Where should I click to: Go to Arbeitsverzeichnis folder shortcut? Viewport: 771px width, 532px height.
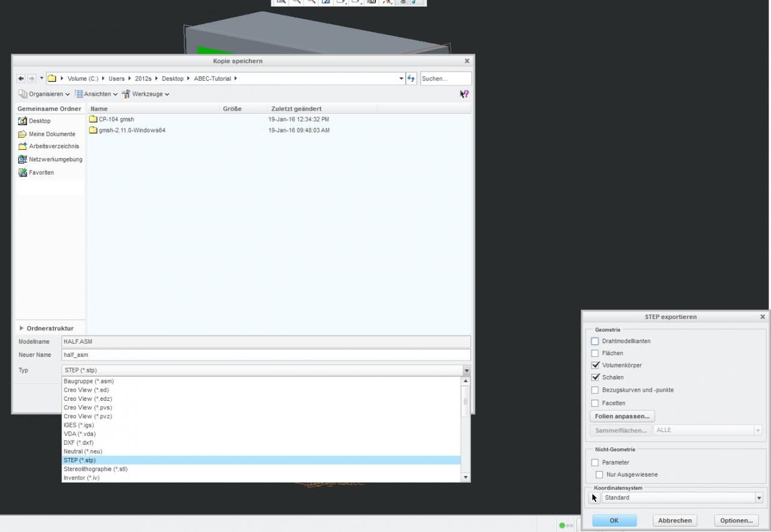54,146
